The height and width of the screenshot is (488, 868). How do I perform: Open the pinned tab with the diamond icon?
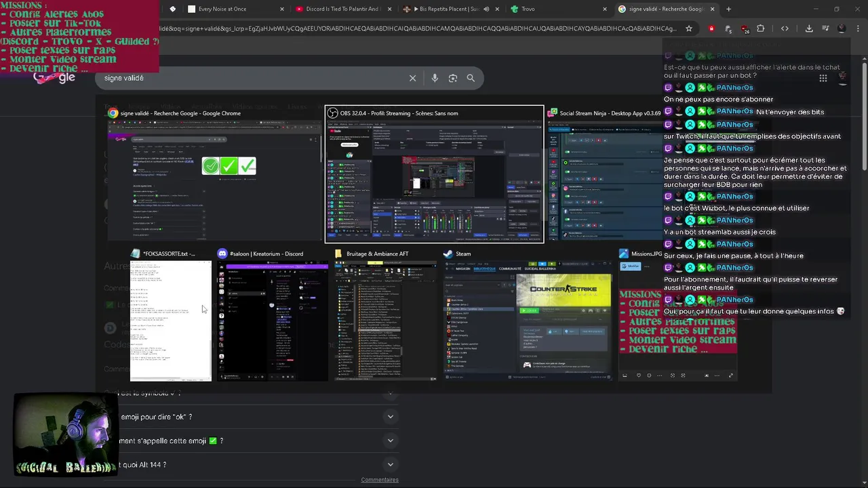point(172,9)
